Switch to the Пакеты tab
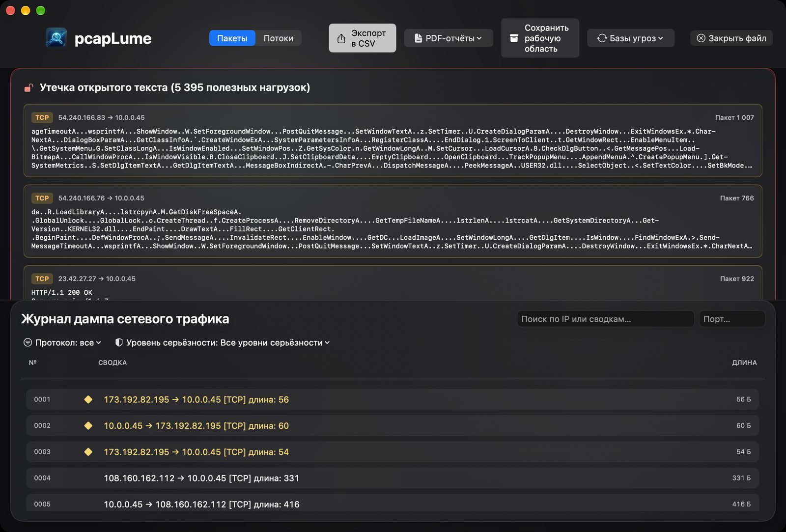This screenshot has height=532, width=786. pos(232,38)
